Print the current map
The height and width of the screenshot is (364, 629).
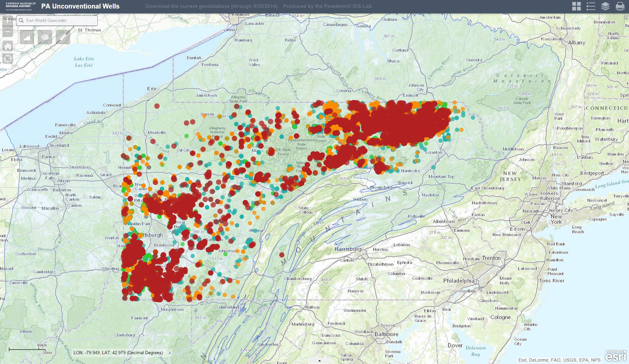pos(620,6)
